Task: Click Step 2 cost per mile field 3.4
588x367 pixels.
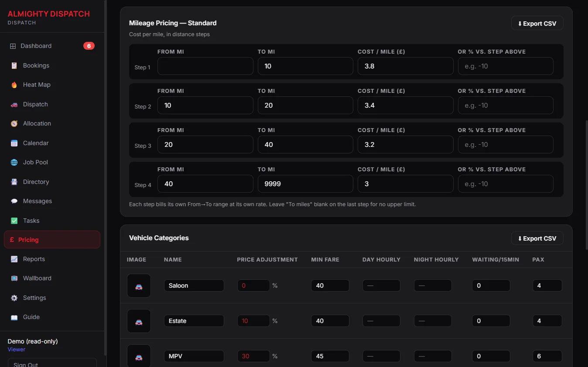Action: click(406, 105)
